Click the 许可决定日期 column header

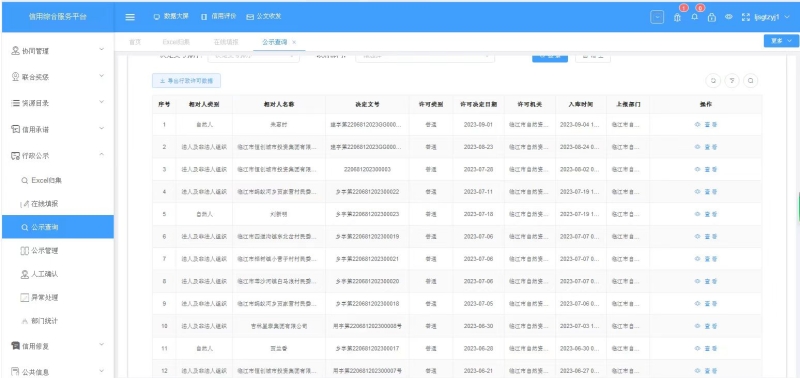[479, 104]
